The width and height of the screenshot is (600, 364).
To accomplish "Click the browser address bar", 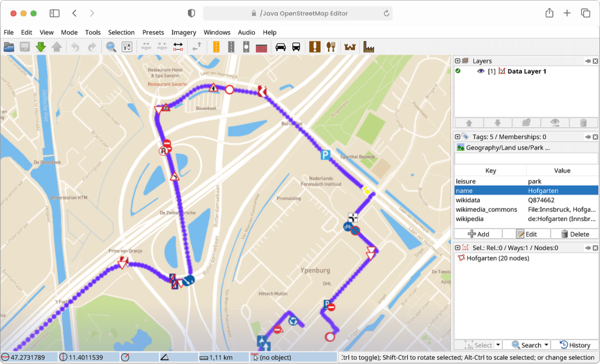I will [298, 14].
